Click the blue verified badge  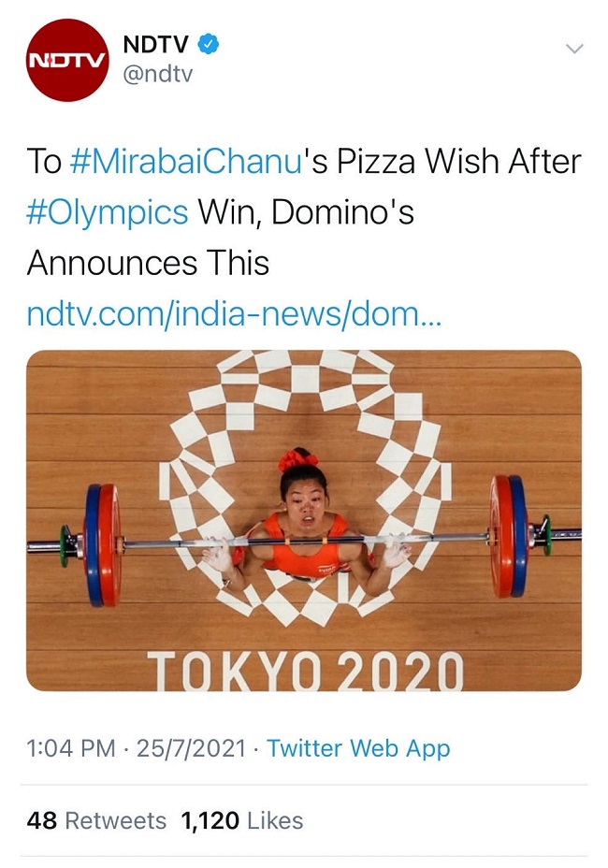point(210,44)
